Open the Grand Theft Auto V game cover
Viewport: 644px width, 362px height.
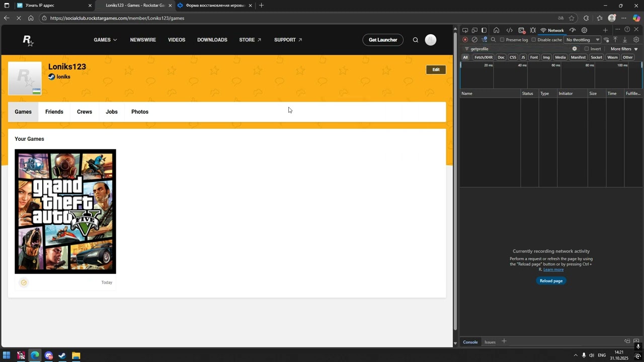tap(65, 212)
